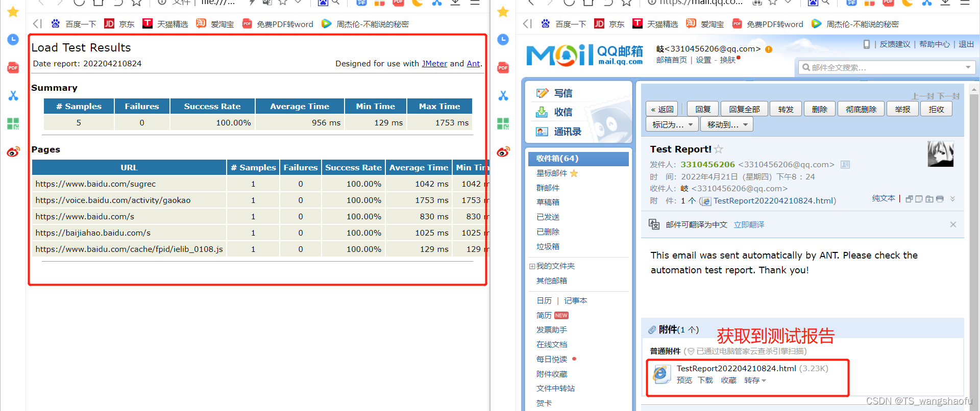Screen dimensions: 980x411
Task: Open screenshot scissors in right browser sidebar
Action: pyautogui.click(x=503, y=95)
